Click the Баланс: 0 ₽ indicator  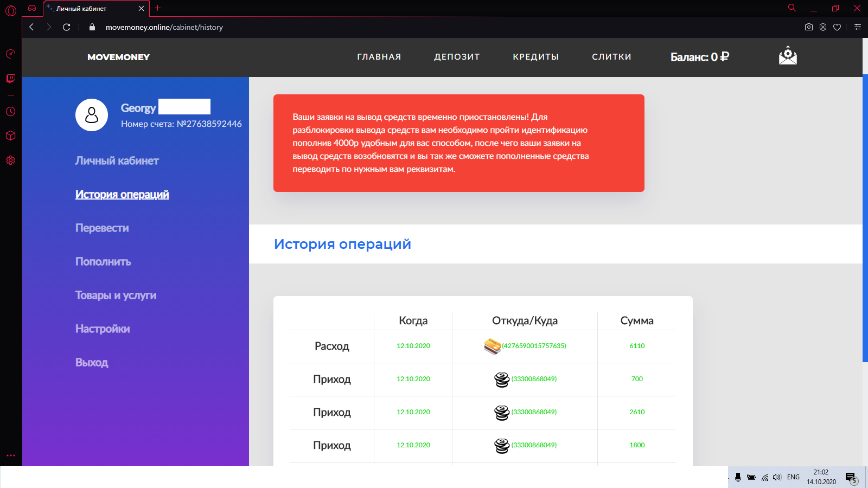point(700,57)
